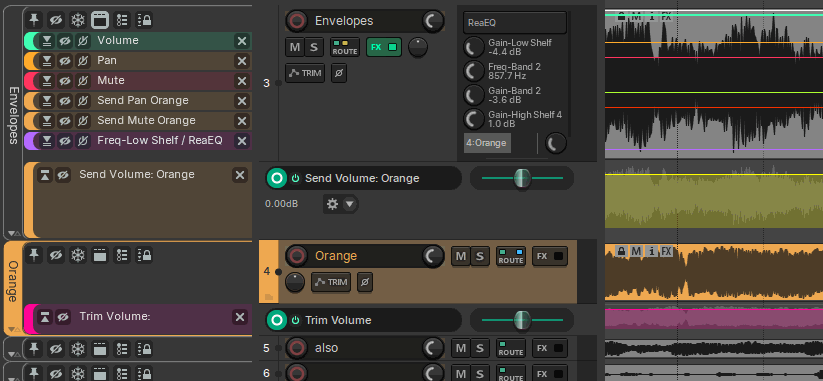823x381 pixels.
Task: Click the Trim Volume envelope slider
Action: point(522,320)
